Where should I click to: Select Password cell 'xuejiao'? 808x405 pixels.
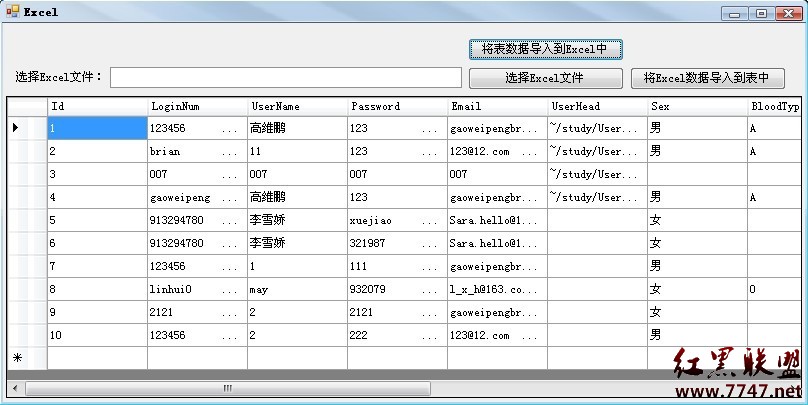pyautogui.click(x=397, y=220)
